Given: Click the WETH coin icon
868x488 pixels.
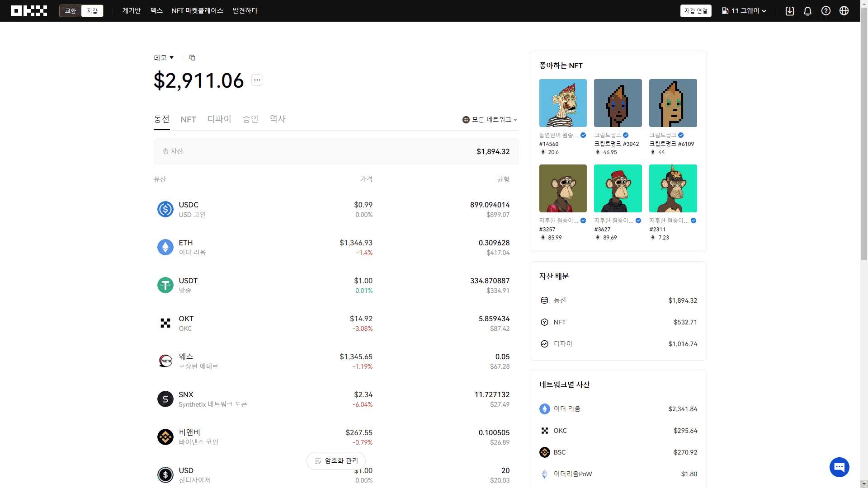Looking at the screenshot, I should (165, 361).
